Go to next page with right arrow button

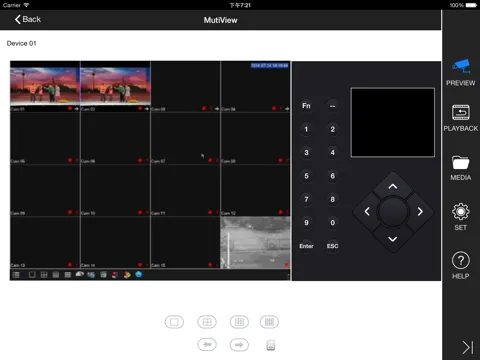click(x=239, y=345)
